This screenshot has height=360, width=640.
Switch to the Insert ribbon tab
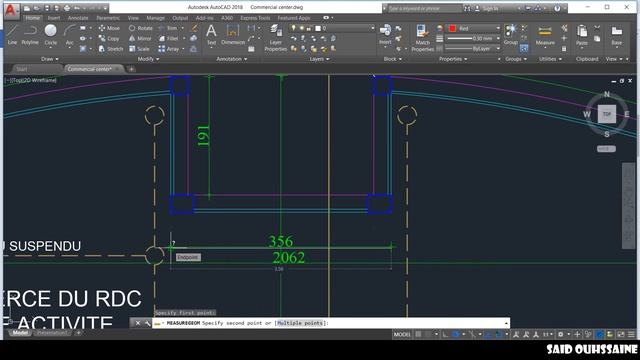54,18
